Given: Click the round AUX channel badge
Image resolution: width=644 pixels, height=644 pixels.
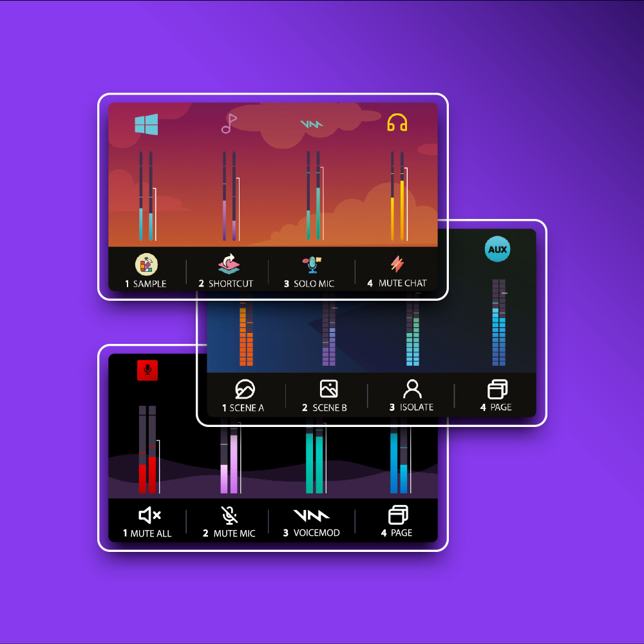Looking at the screenshot, I should pyautogui.click(x=497, y=249).
